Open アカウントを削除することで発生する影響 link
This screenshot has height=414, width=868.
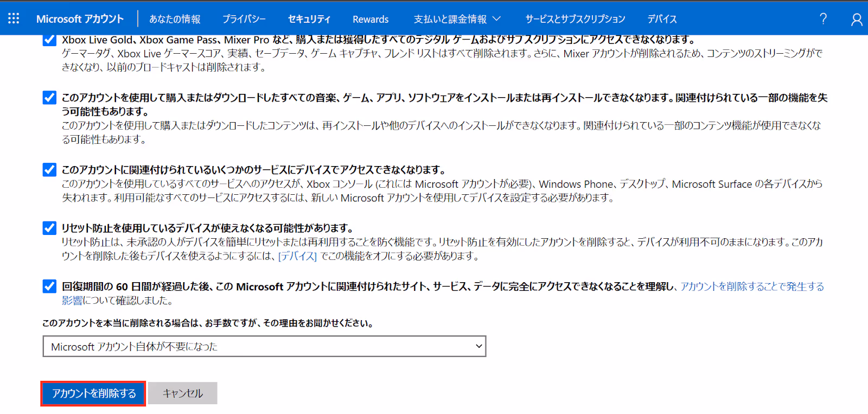click(x=752, y=286)
